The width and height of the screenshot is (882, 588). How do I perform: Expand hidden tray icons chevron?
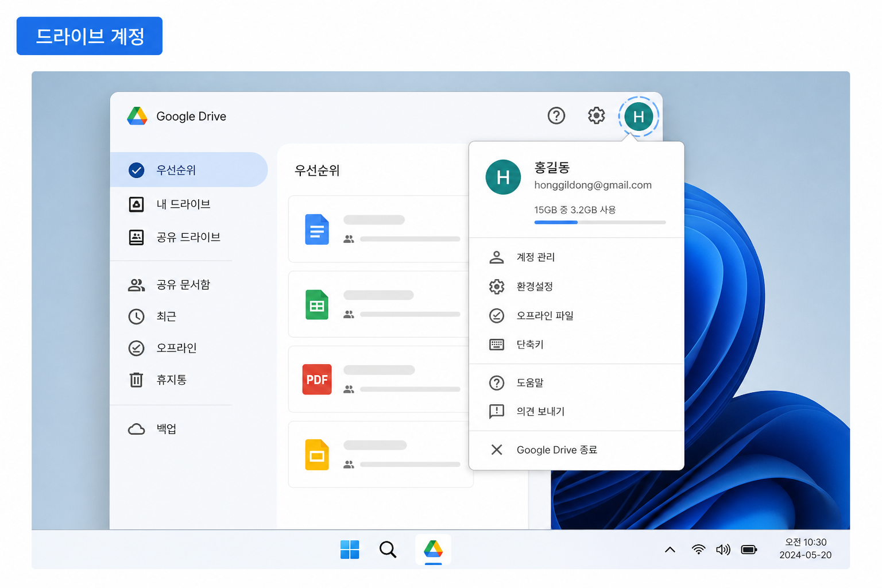click(x=670, y=550)
